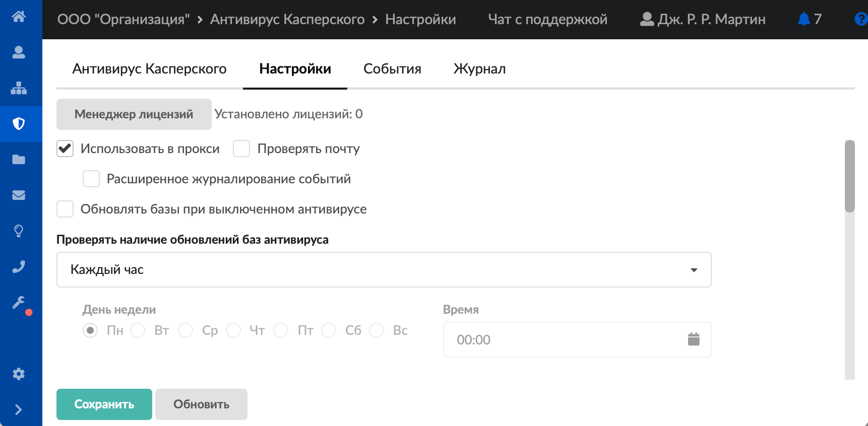Open the folder icon in sidebar
The image size is (868, 426).
(x=19, y=160)
